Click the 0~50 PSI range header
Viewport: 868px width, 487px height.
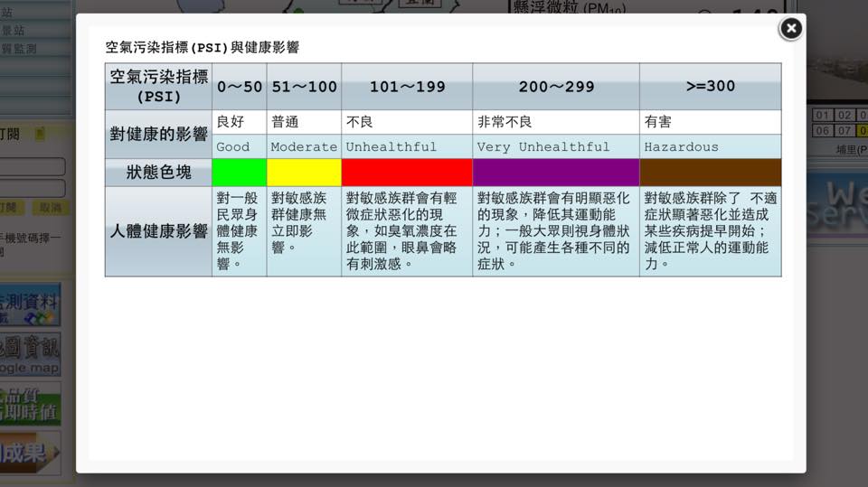pos(239,87)
